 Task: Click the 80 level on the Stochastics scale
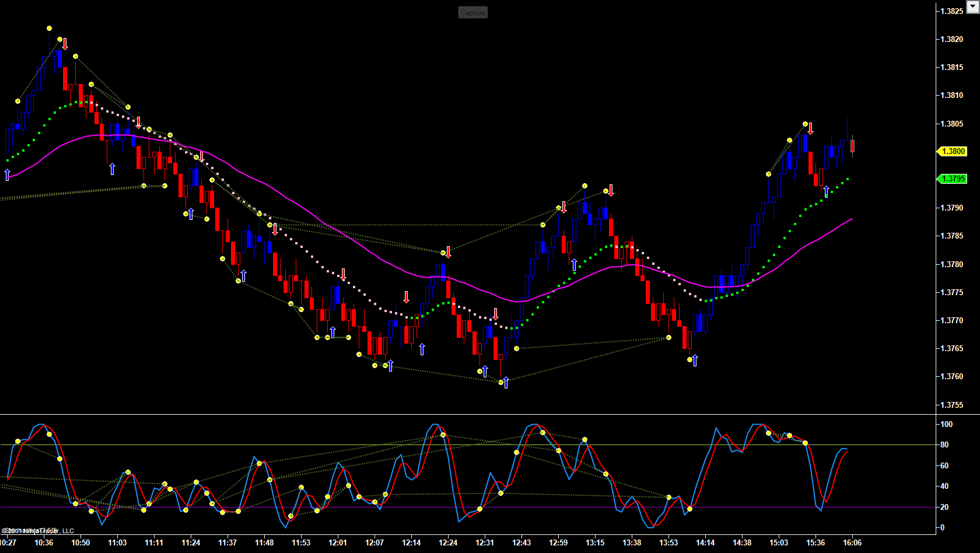tap(944, 444)
